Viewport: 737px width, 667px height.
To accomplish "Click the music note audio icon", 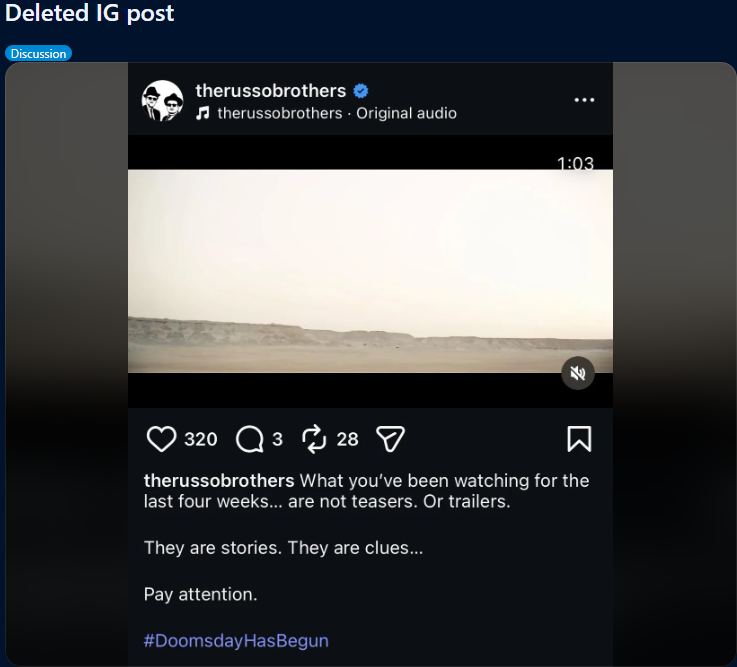I will (203, 113).
